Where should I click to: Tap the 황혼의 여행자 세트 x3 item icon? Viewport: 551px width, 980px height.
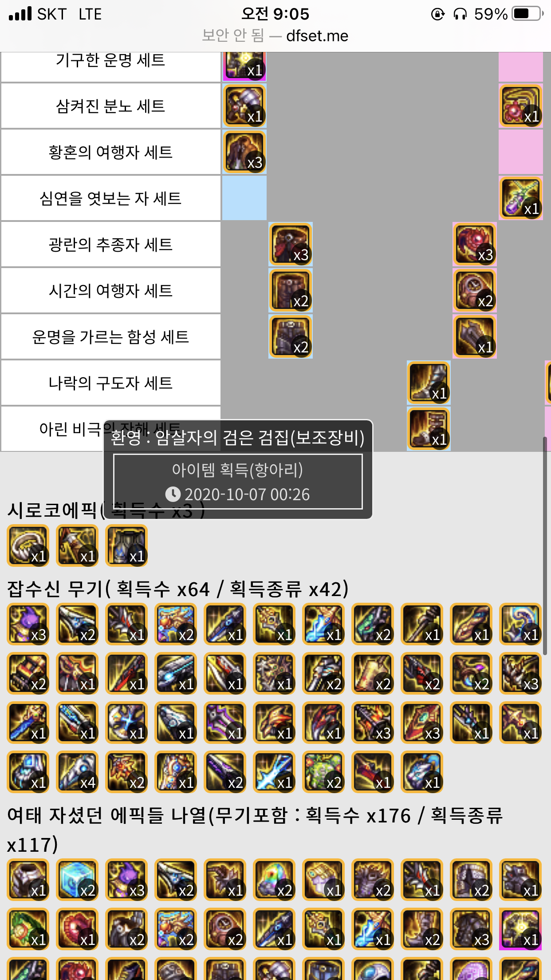(244, 152)
